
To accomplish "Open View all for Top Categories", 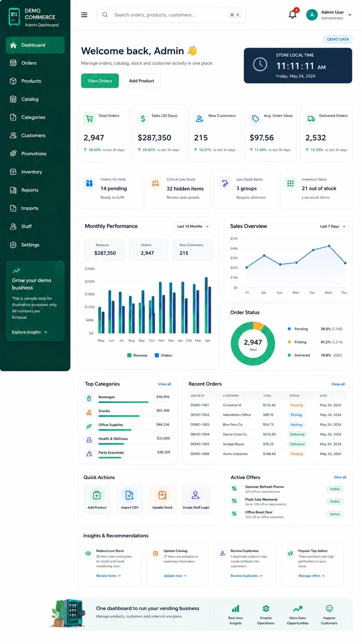I will pos(164,384).
